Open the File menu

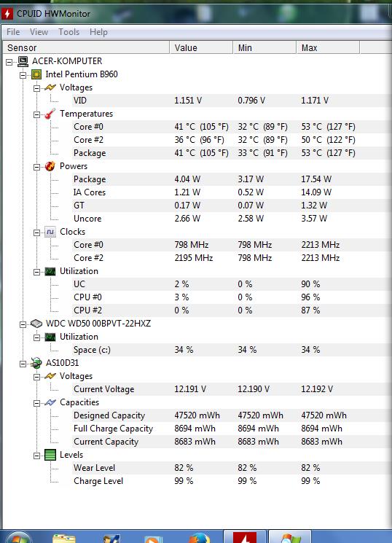click(x=13, y=32)
